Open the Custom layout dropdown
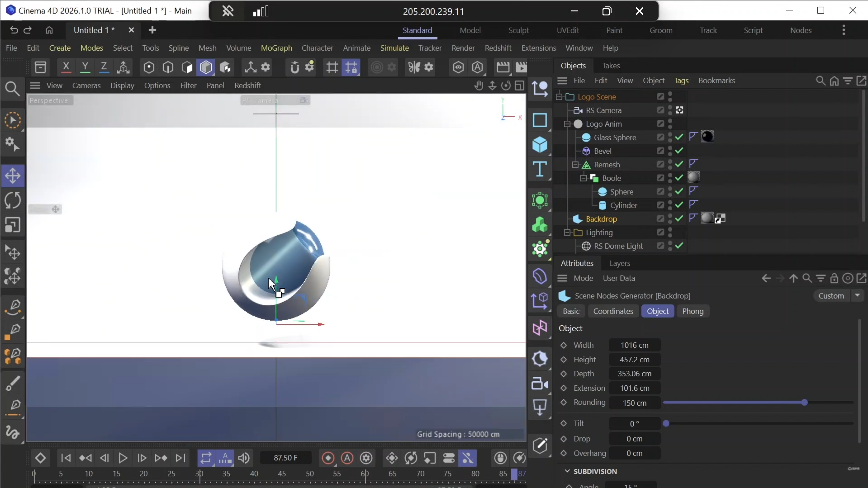This screenshot has height=488, width=868. 857,296
